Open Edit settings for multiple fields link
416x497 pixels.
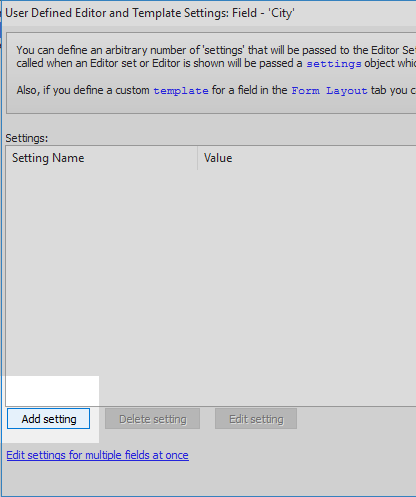click(97, 455)
